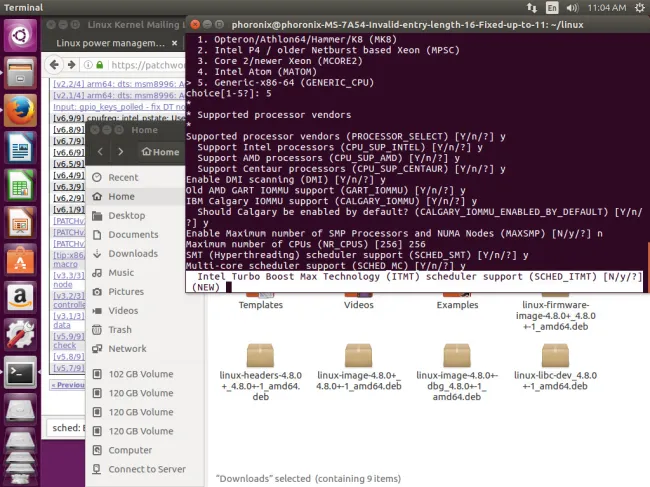This screenshot has width=650, height=487.
Task: Go back in Files window
Action: point(100,152)
